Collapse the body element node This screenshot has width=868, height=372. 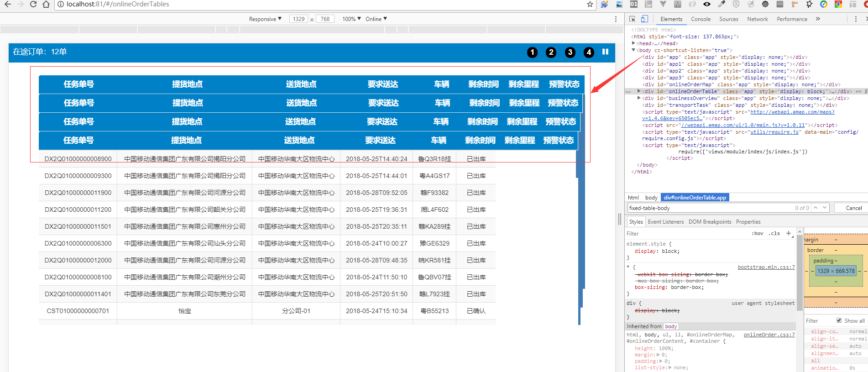point(633,50)
